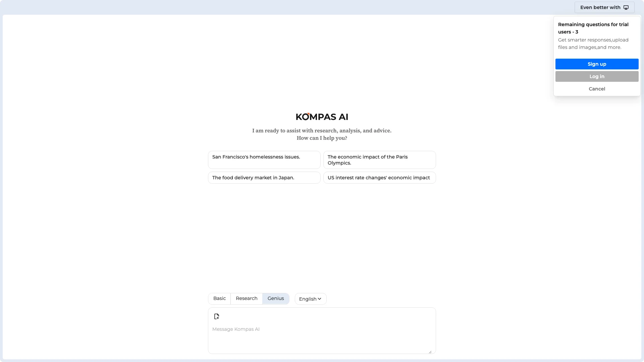644x362 pixels.
Task: Choose Paris Olympics economic impact suggestion
Action: [380, 160]
